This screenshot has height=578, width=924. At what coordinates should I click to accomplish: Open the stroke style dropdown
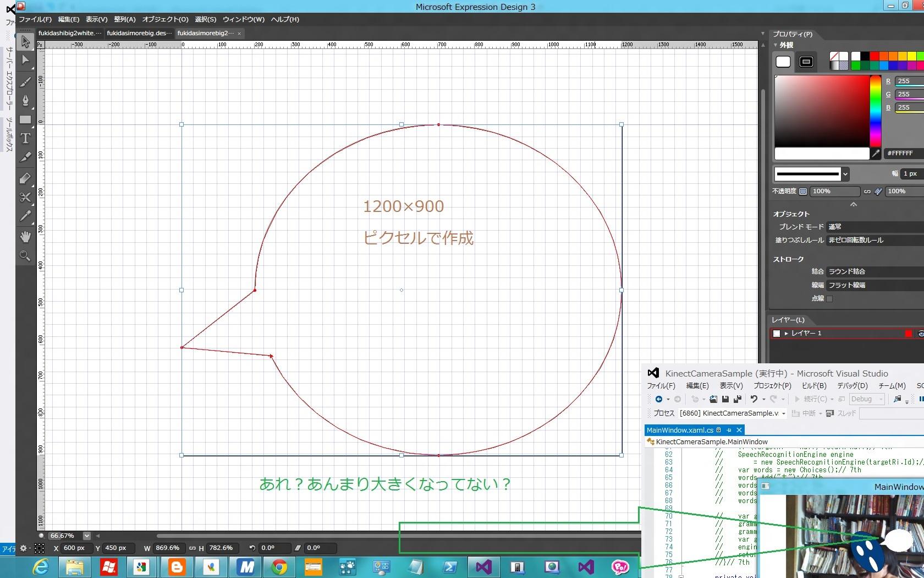point(845,174)
